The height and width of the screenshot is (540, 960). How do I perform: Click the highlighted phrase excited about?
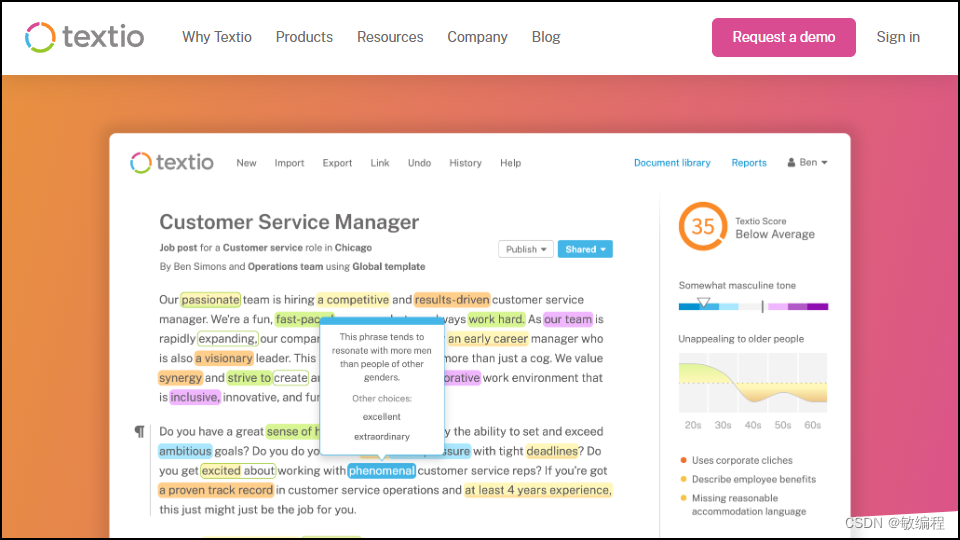click(238, 471)
